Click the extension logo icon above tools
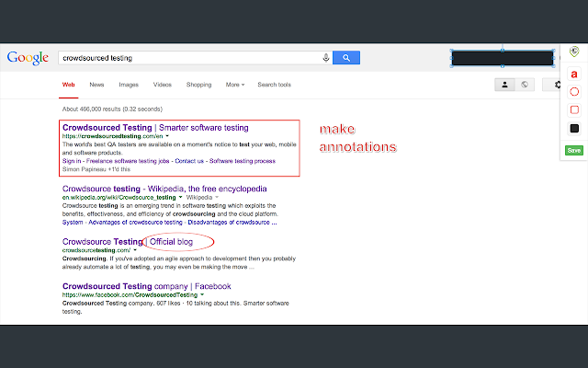 [574, 52]
